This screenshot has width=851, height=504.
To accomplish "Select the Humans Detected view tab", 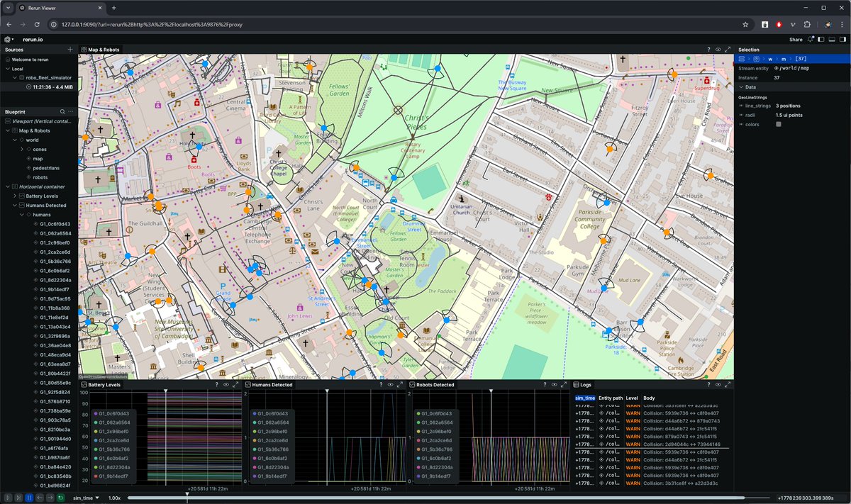I will 269,385.
